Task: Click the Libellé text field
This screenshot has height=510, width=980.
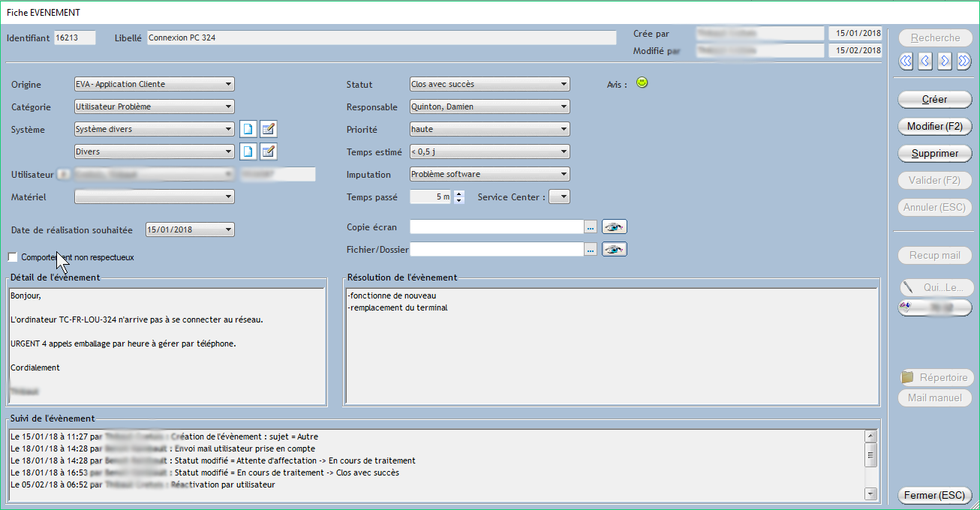Action: coord(381,37)
